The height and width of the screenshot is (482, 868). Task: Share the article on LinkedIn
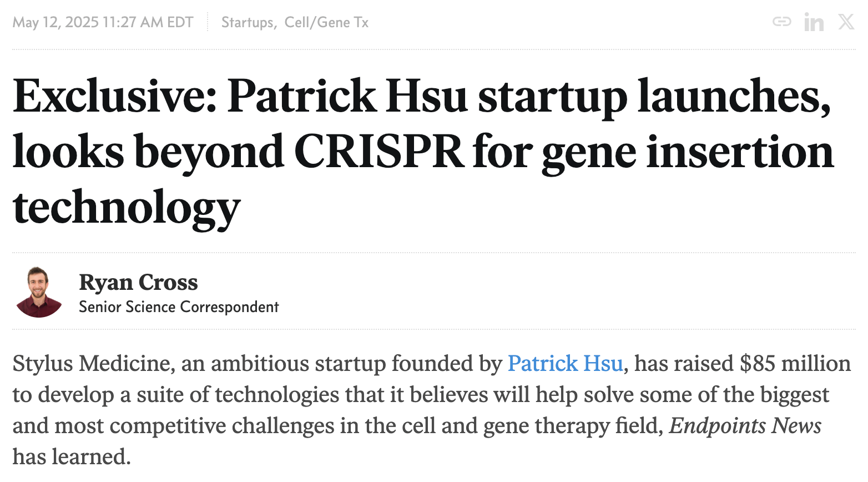(x=814, y=22)
